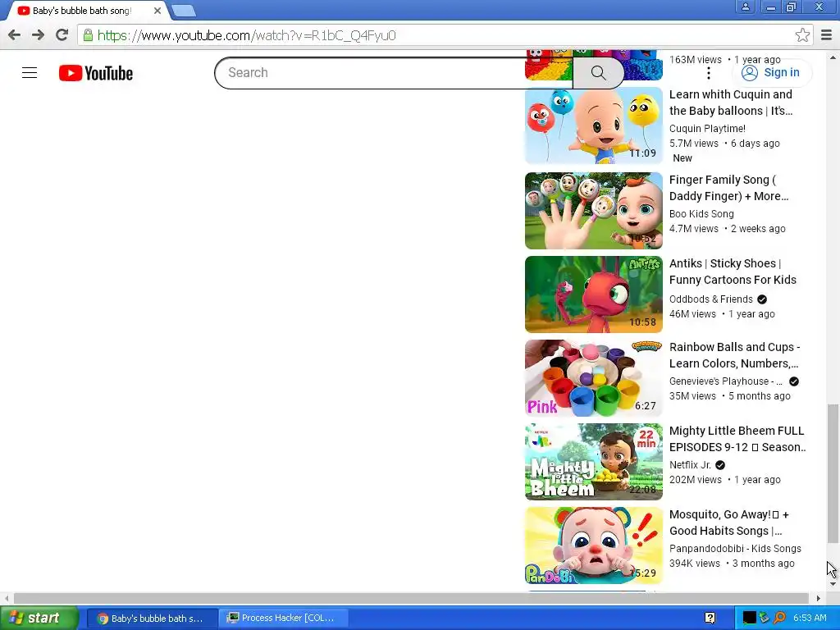Open the Cuquin Playtime! channel name
Viewport: 840px width, 630px height.
click(x=707, y=129)
